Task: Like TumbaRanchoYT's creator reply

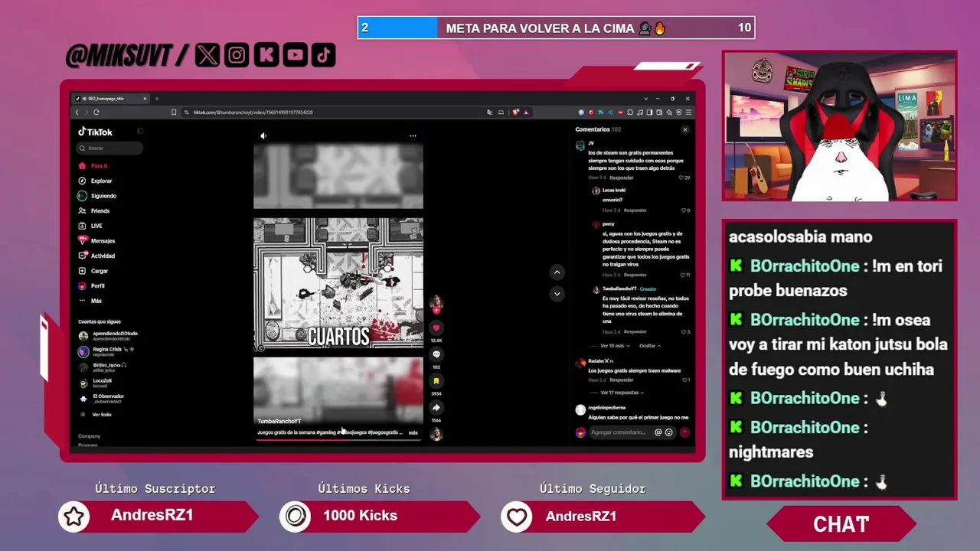Action: tap(685, 332)
